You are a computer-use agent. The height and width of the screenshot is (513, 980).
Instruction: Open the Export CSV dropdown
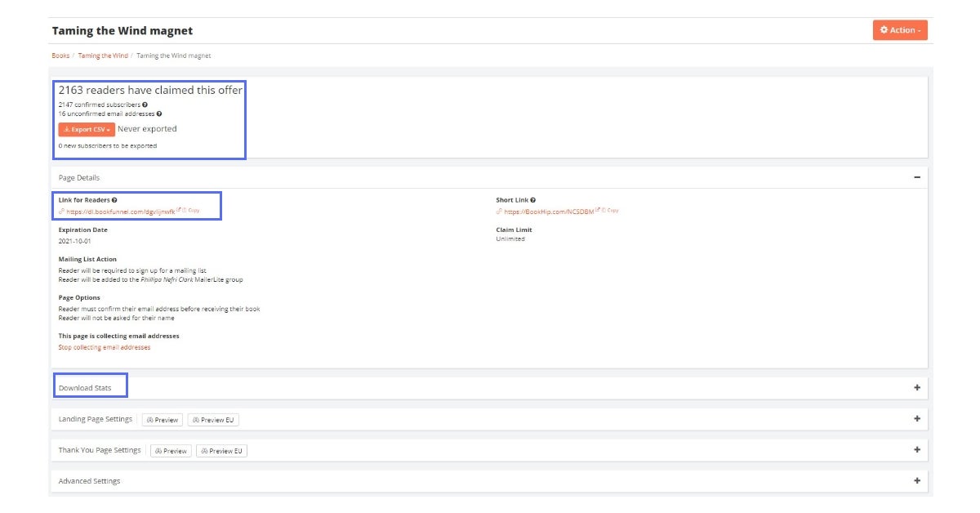(86, 129)
